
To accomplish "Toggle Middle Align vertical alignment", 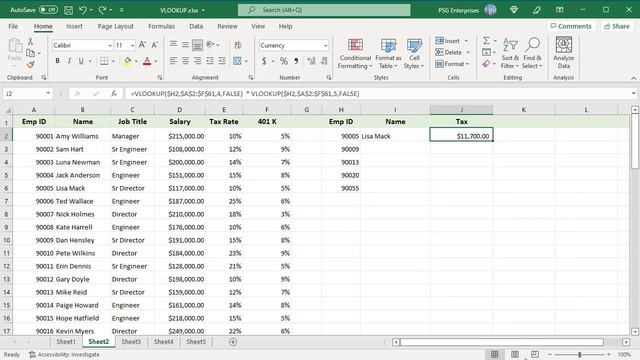I will [x=185, y=45].
